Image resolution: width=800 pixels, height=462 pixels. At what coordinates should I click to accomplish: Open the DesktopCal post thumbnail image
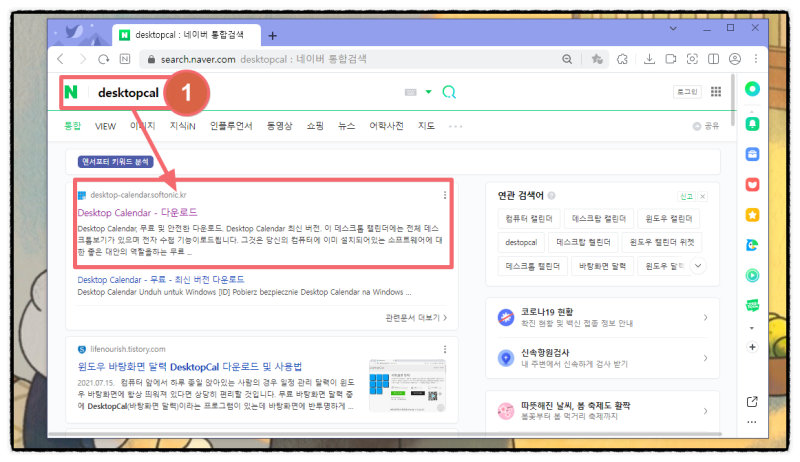(407, 386)
